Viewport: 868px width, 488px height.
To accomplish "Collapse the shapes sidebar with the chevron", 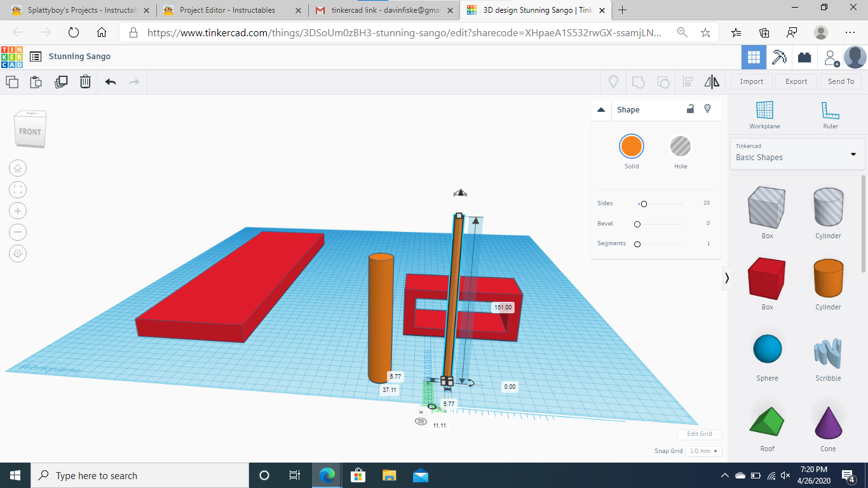I will click(x=727, y=278).
